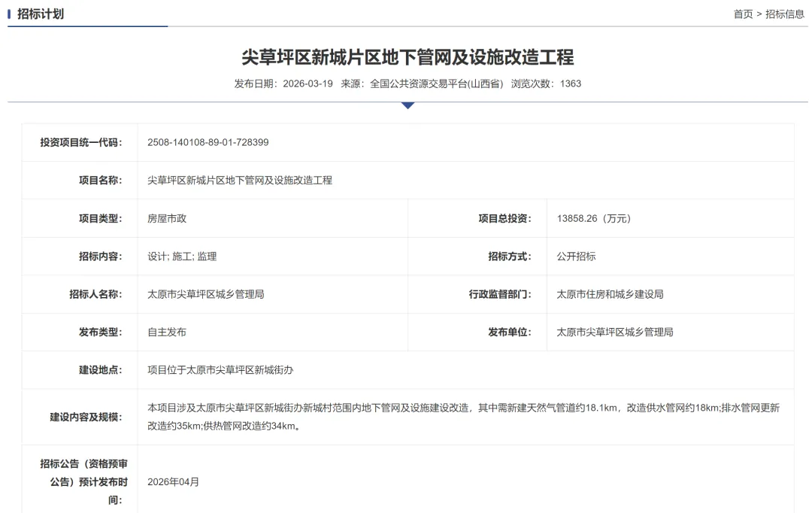
Task: Click the 浏览次数 1363 view count
Action: click(x=546, y=84)
